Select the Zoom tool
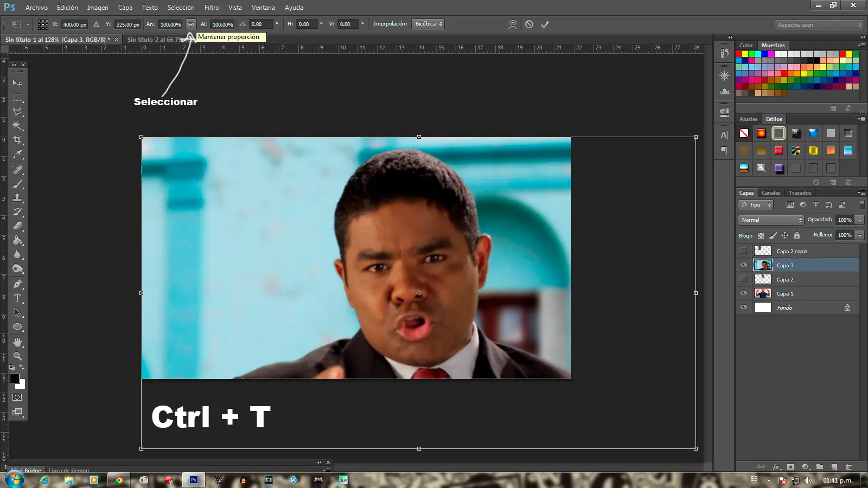This screenshot has width=868, height=488. 17,356
